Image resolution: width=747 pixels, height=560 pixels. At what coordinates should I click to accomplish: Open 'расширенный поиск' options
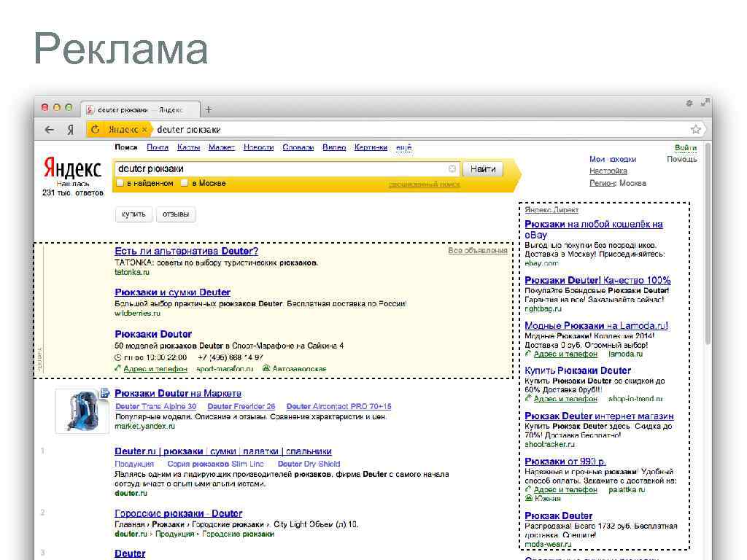422,184
